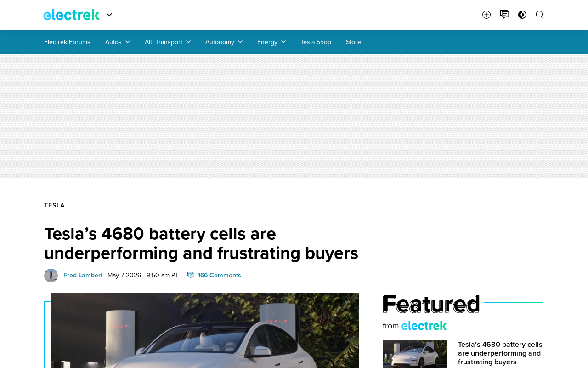588x368 pixels.
Task: Click the comment bubble icon next to 166 Comments
Action: click(191, 275)
